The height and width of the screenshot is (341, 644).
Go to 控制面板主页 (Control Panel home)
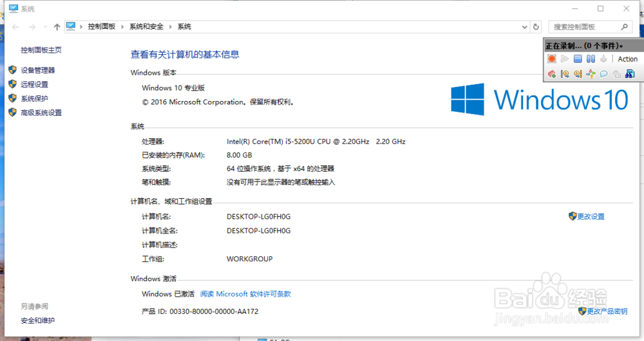tap(41, 50)
